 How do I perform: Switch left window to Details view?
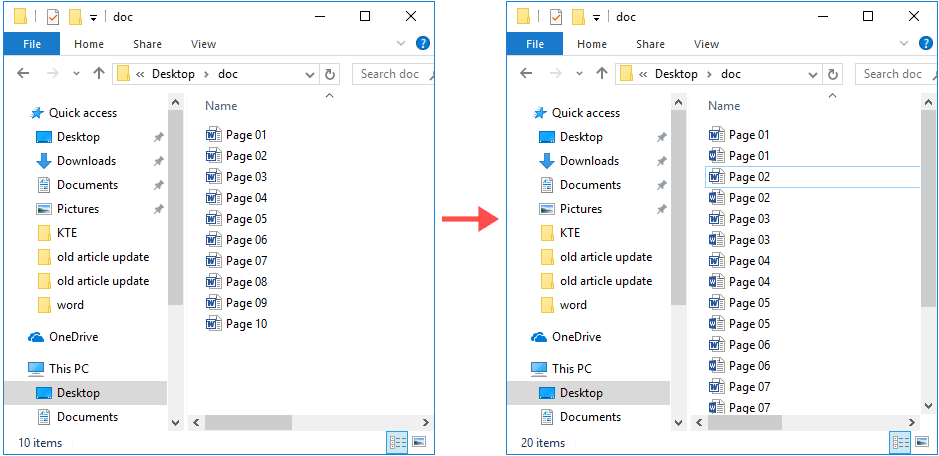point(395,441)
